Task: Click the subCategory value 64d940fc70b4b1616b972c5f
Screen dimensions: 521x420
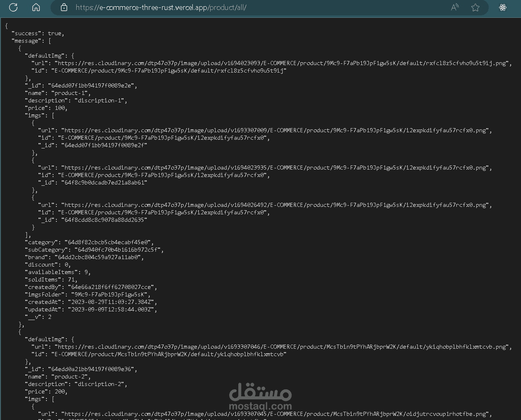Action: tap(118, 250)
